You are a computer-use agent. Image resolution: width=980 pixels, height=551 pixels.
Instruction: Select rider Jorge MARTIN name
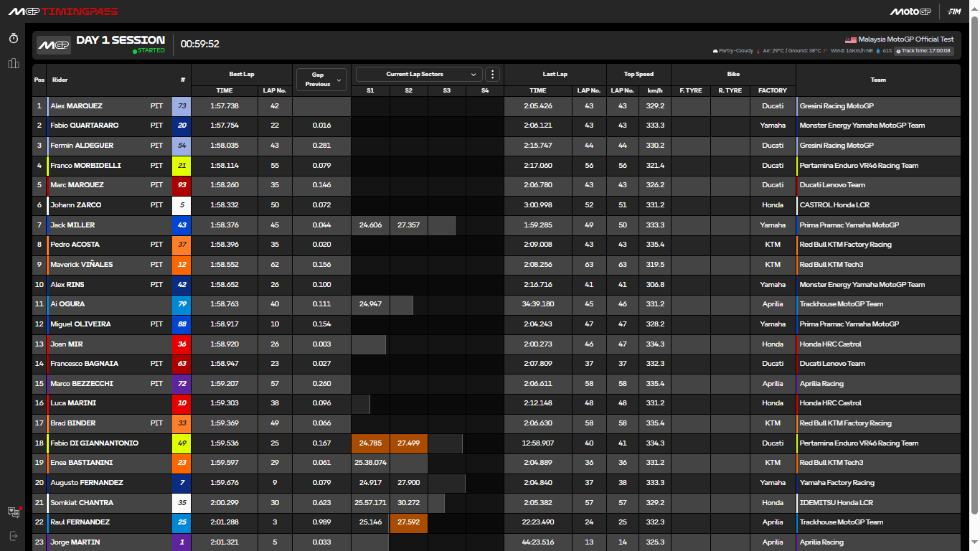(x=75, y=542)
